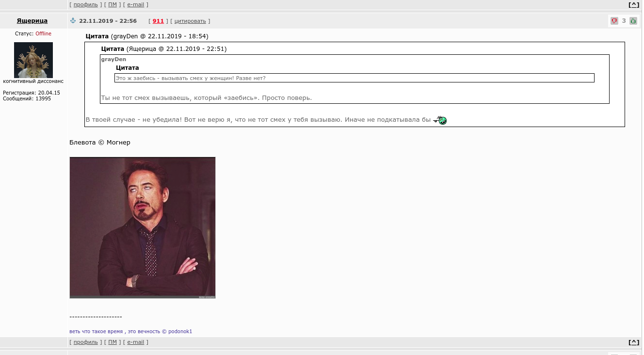The width and height of the screenshot is (644, 355).
Task: Click the quote header 'Цитата (grayDen @ 22.11.2019 - 18:54)'
Action: pos(147,36)
